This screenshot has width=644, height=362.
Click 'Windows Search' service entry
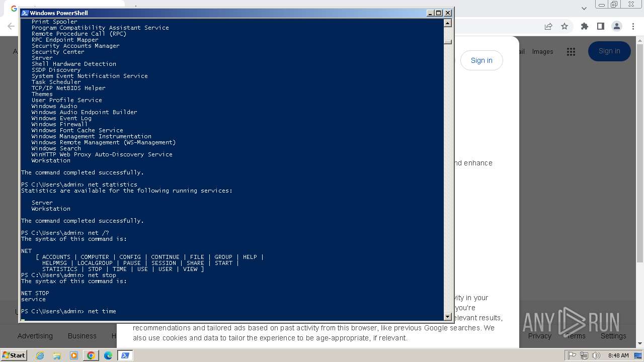(x=56, y=148)
